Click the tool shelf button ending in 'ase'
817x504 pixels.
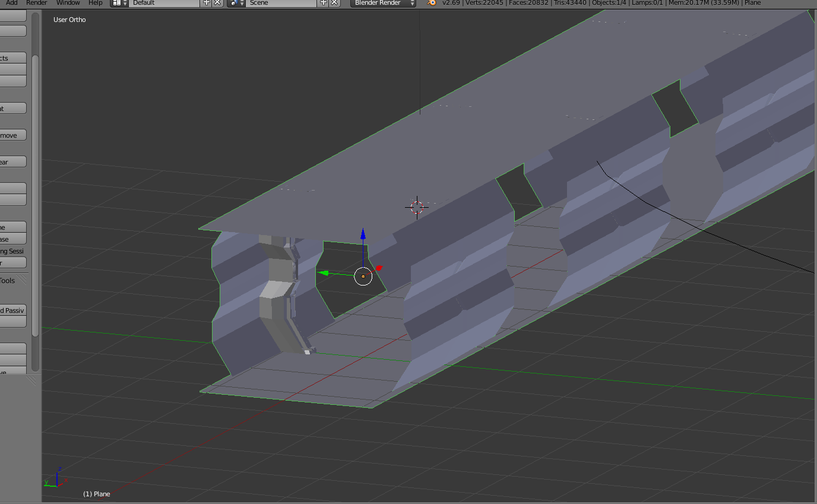(x=13, y=239)
